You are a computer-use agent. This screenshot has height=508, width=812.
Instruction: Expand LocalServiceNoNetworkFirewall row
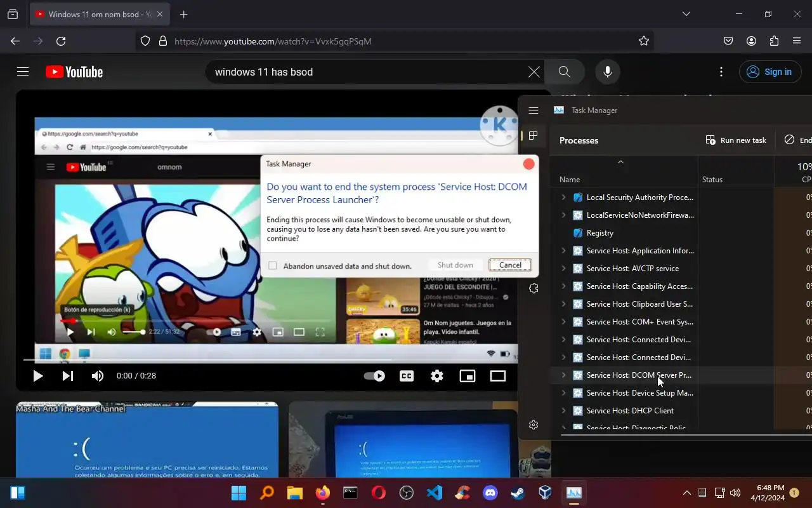click(563, 215)
